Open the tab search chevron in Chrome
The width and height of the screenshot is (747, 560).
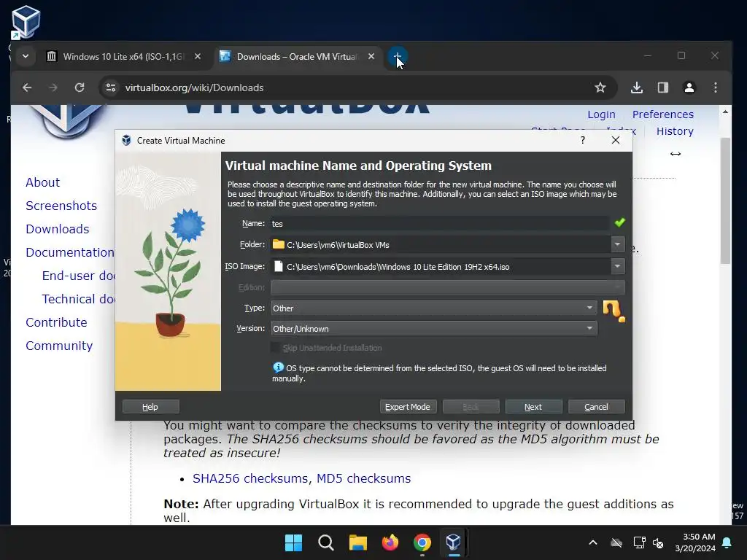[26, 57]
